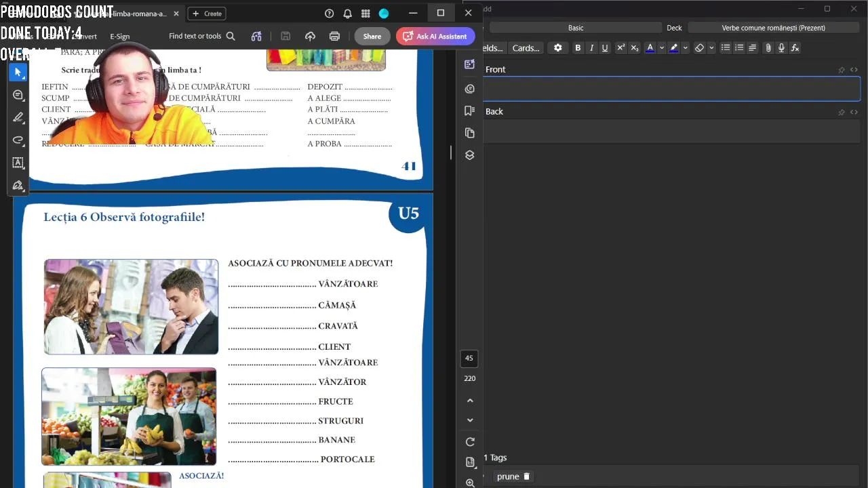Collapse the Front field label
868x488 pixels.
[495, 70]
